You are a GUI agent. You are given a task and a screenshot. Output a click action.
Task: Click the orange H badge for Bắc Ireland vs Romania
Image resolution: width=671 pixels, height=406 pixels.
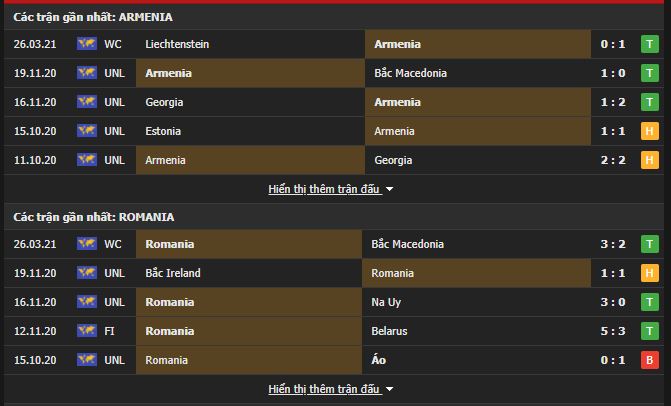(x=650, y=273)
